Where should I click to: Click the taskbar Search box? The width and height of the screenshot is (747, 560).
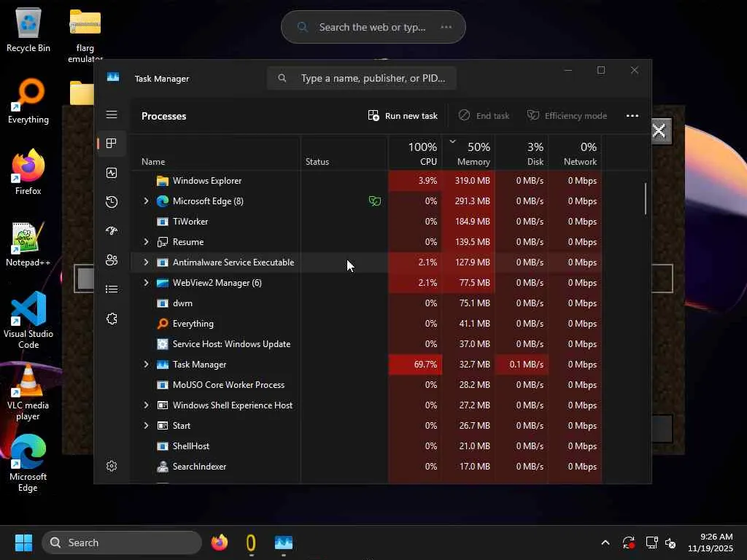122,542
